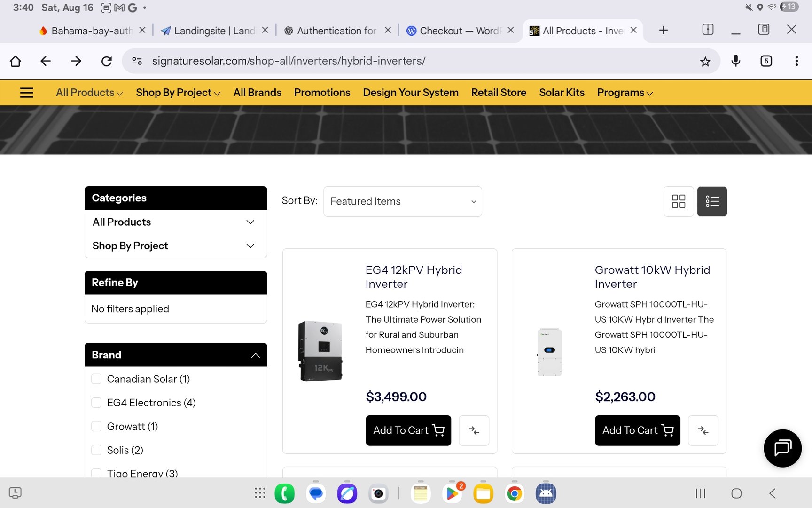Open the Solar Kits page

[x=562, y=93]
